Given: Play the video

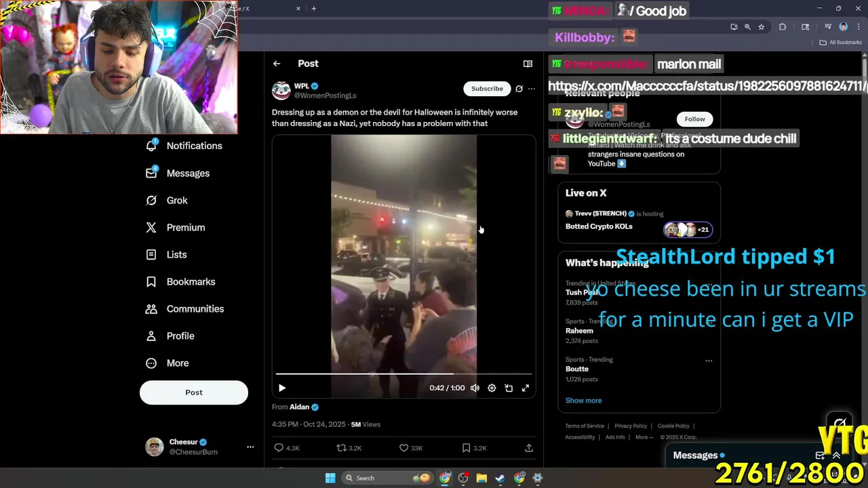Looking at the screenshot, I should tap(282, 388).
